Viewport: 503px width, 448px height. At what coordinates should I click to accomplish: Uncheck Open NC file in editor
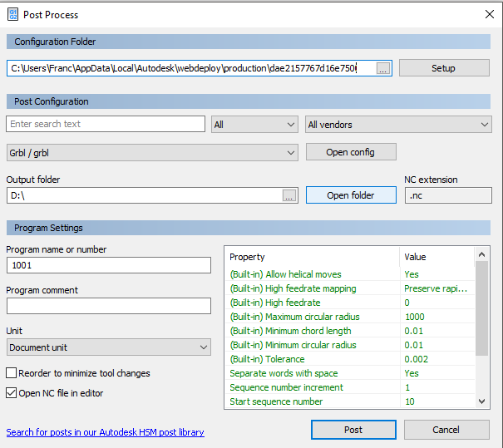click(12, 393)
